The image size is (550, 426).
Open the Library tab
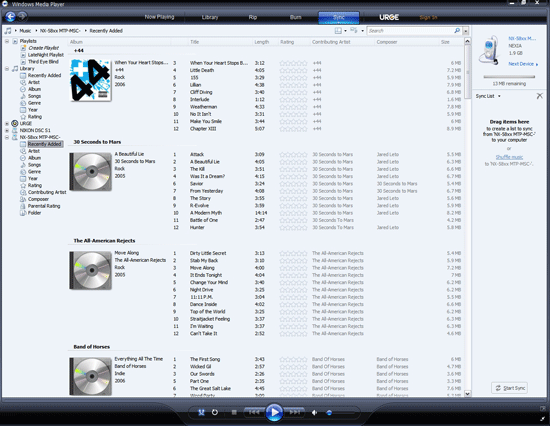(210, 17)
